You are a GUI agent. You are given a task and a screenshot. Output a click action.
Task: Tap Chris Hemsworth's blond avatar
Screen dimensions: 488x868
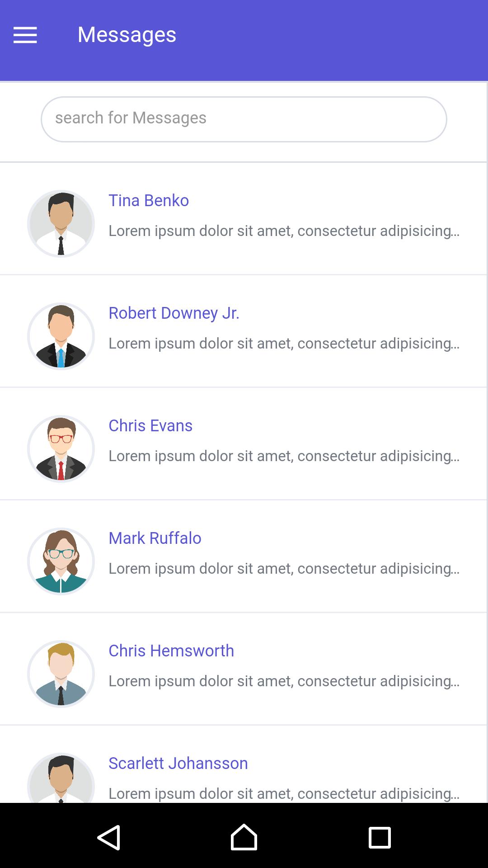click(61, 674)
